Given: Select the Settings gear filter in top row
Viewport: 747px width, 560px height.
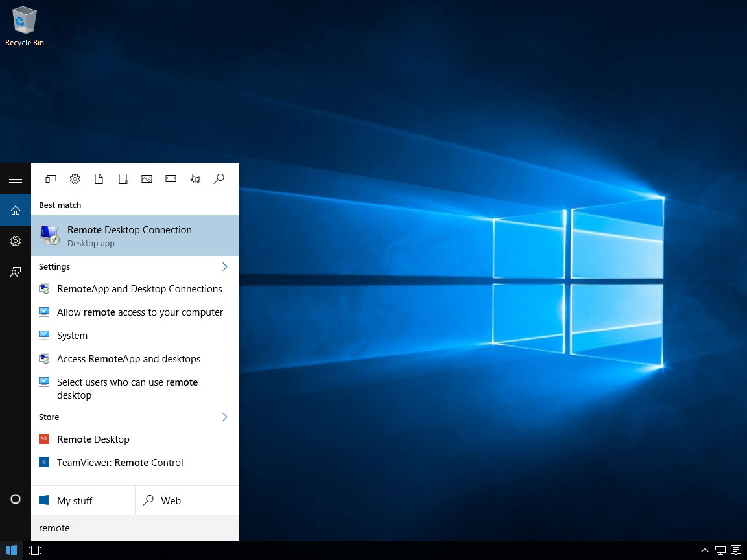Looking at the screenshot, I should [x=75, y=179].
